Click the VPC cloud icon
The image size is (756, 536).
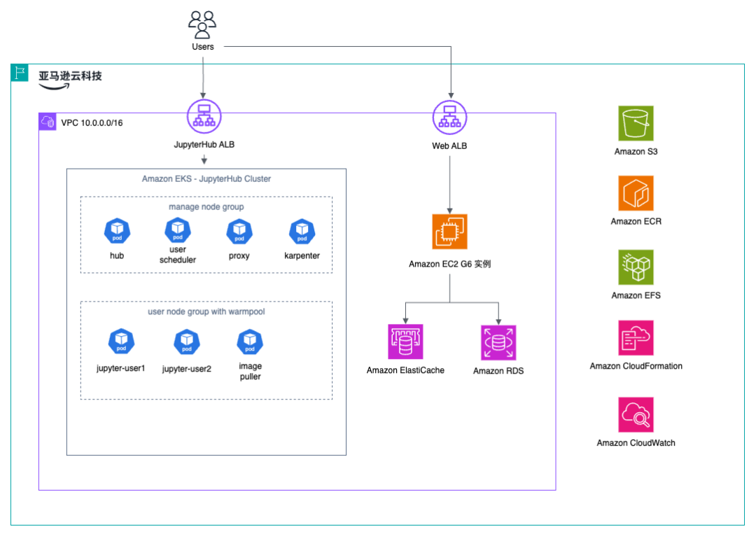(48, 122)
